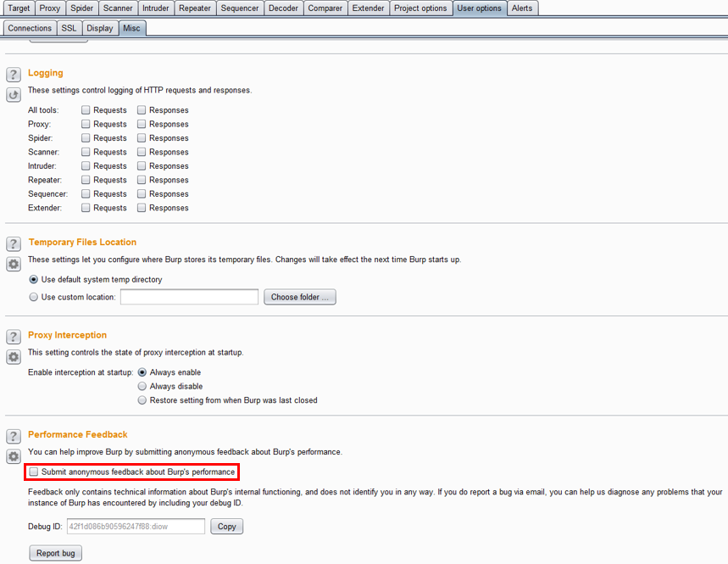Viewport: 728px width, 564px height.
Task: Restore defaults for the Logging section
Action: [x=14, y=95]
